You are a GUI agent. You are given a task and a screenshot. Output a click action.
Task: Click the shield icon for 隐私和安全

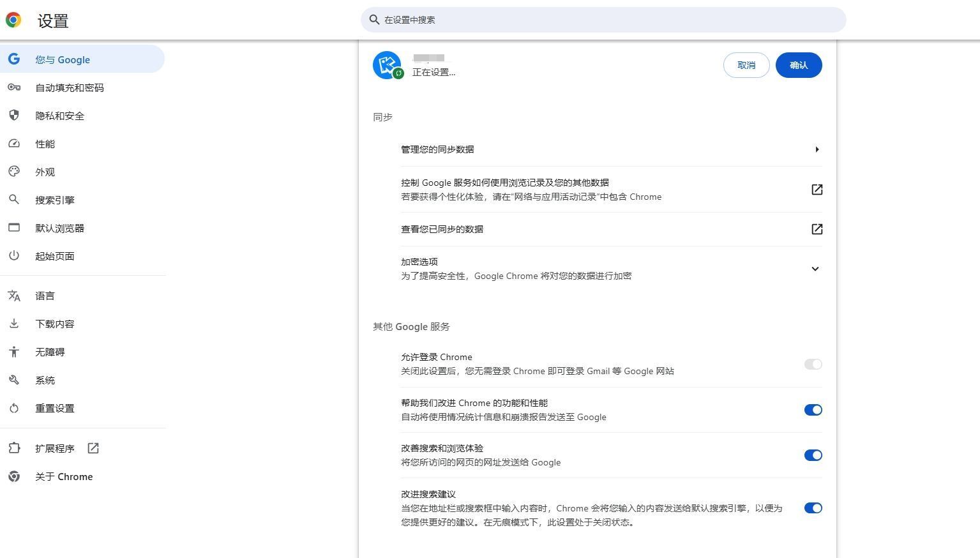(14, 116)
